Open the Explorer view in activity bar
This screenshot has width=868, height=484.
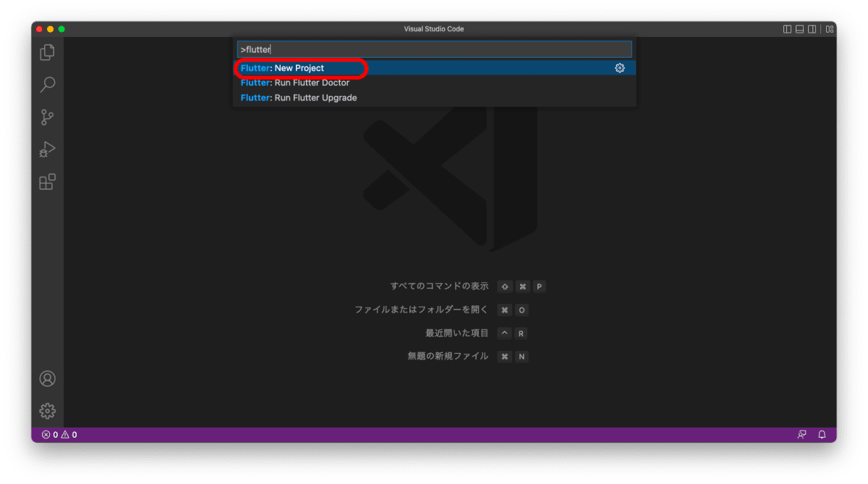47,52
